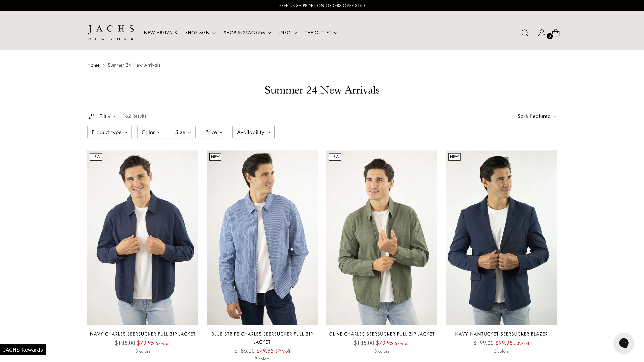Open the Availability filter dropdown

point(253,132)
